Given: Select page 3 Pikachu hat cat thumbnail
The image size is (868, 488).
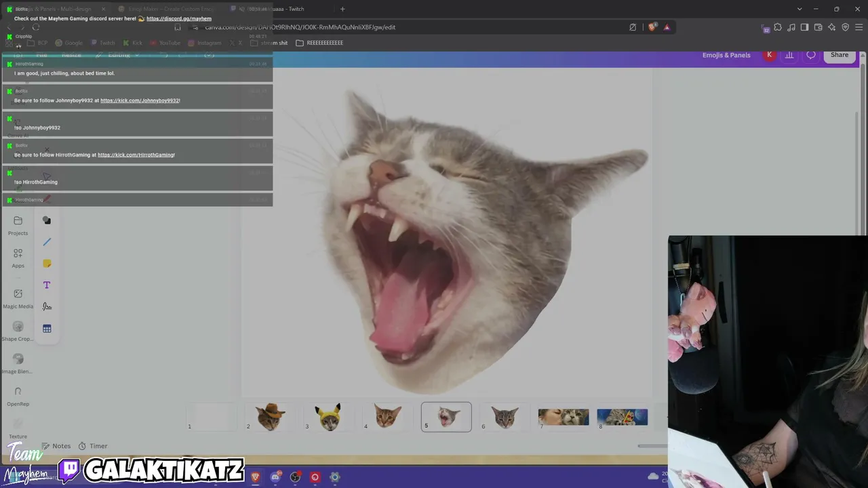Looking at the screenshot, I should pyautogui.click(x=329, y=417).
